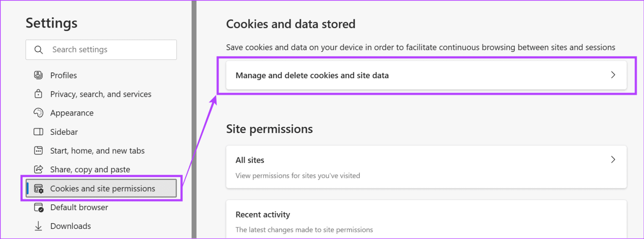644x239 pixels.
Task: Click the Cookies and site permissions icon
Action: click(39, 189)
